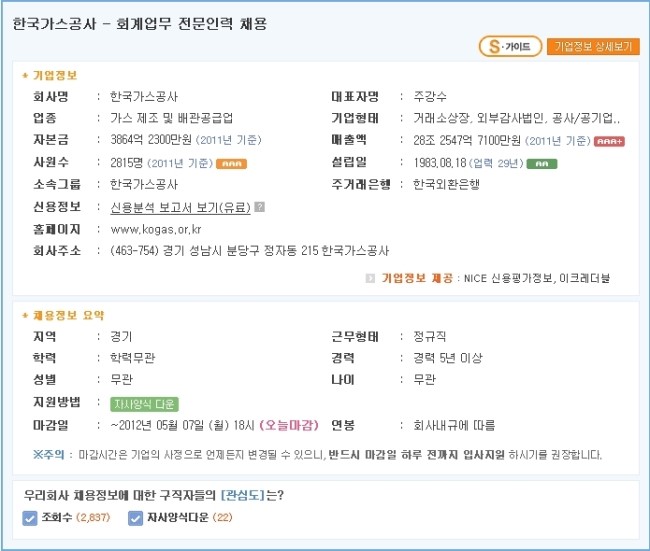This screenshot has height=551, width=650.
Task: Click the orange AAA badge beside 사원수
Action: [231, 164]
